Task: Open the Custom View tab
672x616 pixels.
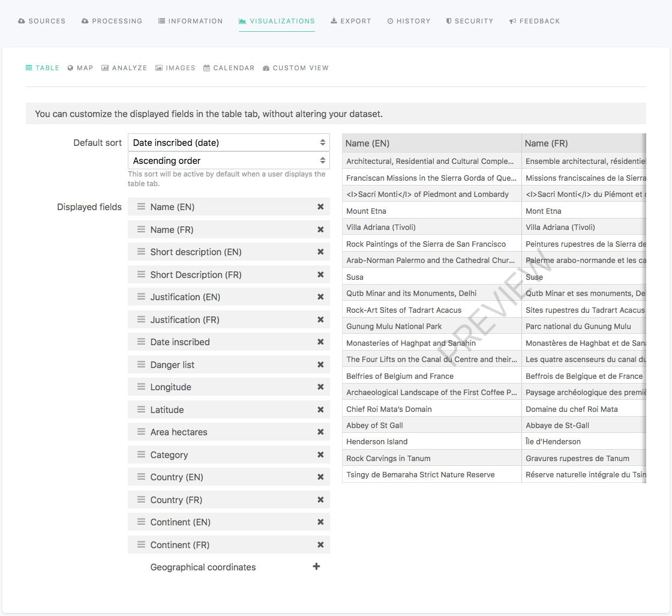Action: pyautogui.click(x=296, y=68)
